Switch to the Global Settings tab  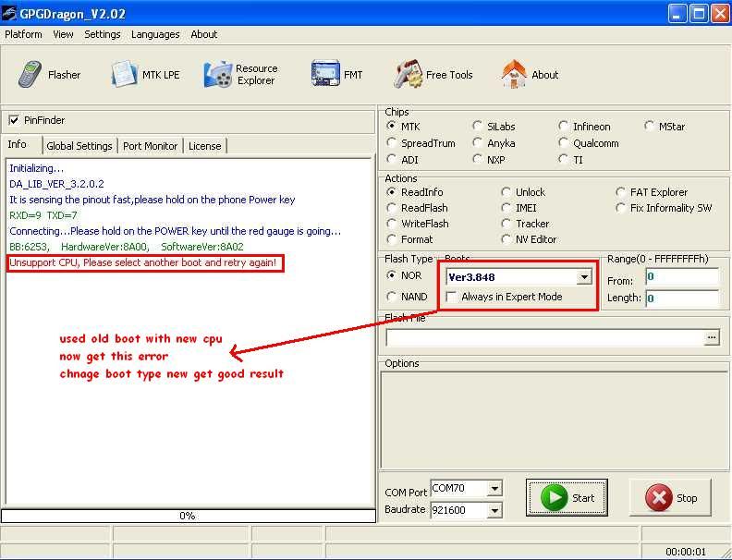point(79,146)
